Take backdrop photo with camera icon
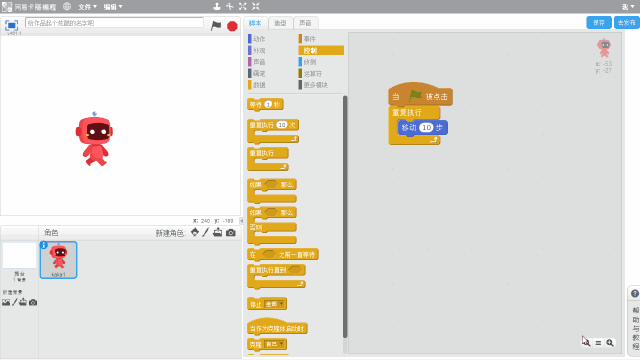Viewport: 640px width, 360px height. (x=33, y=302)
